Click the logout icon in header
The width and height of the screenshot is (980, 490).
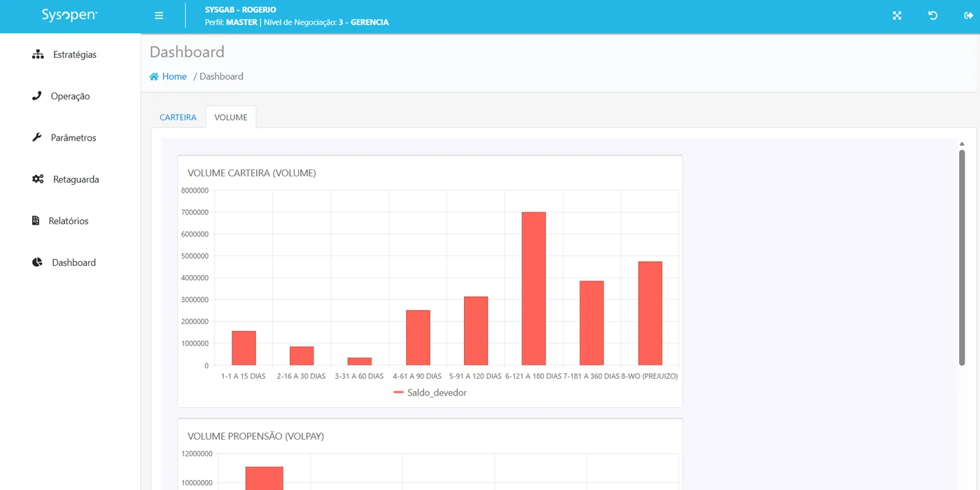[969, 15]
